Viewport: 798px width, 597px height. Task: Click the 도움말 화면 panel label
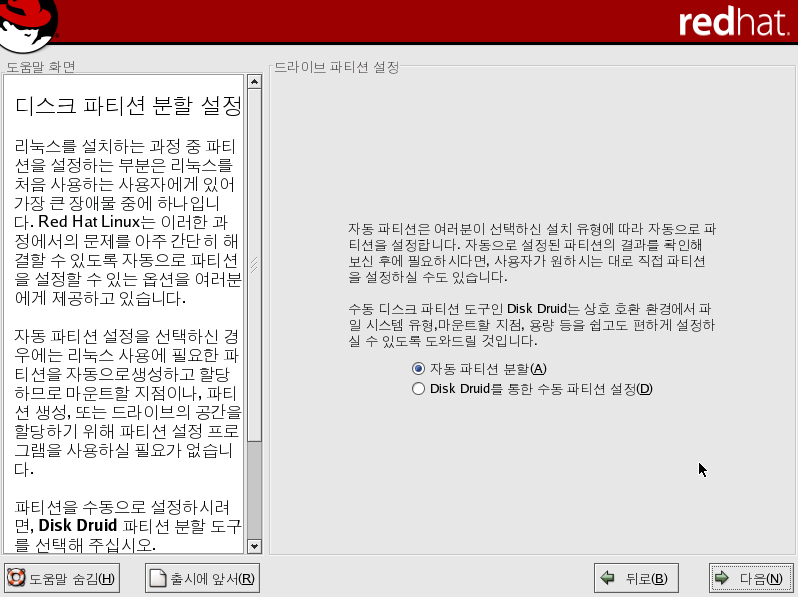click(41, 67)
